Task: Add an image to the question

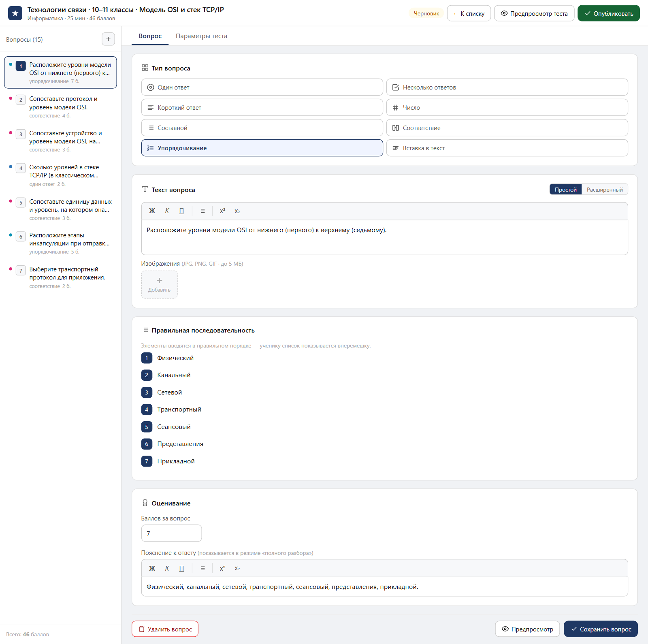Action: point(160,285)
